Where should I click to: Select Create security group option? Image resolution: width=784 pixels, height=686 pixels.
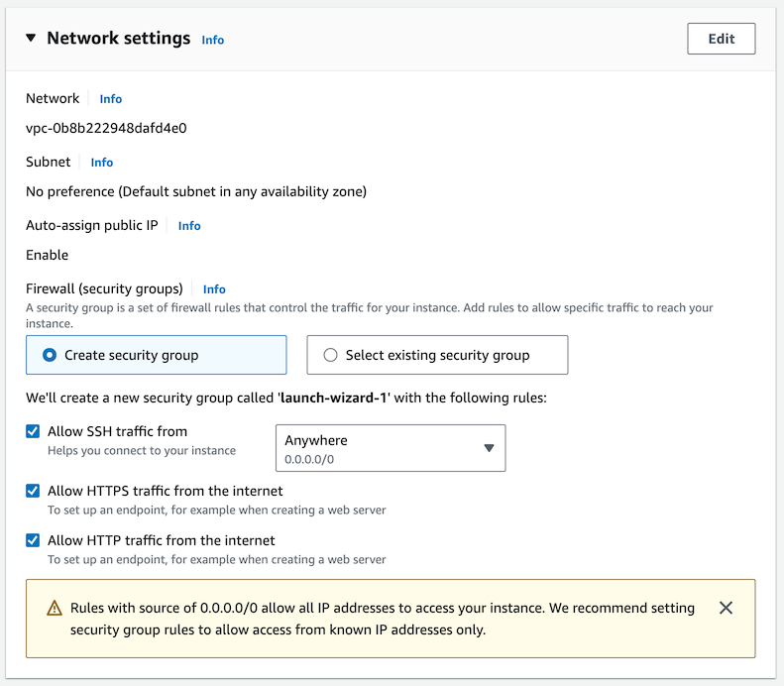pyautogui.click(x=156, y=355)
